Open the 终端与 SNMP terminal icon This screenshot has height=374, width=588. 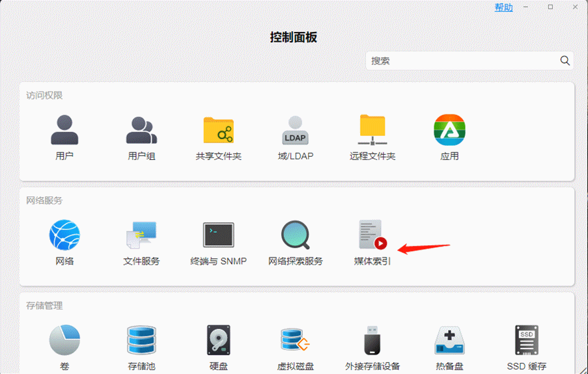point(219,235)
